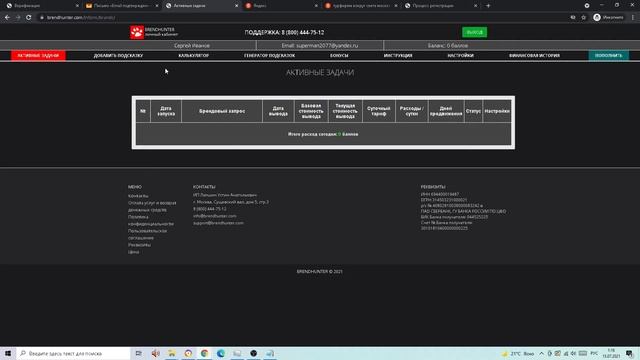Click the teal Пополнить button
The width and height of the screenshot is (640, 360).
pos(609,56)
